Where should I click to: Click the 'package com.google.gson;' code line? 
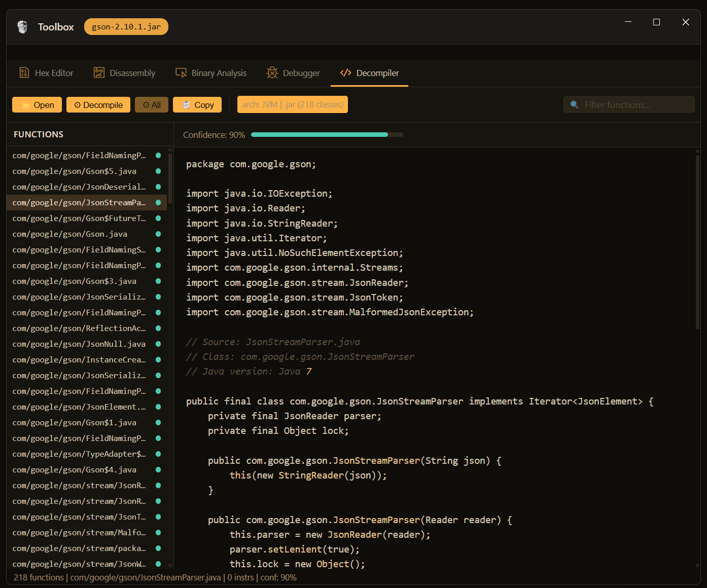pyautogui.click(x=251, y=164)
